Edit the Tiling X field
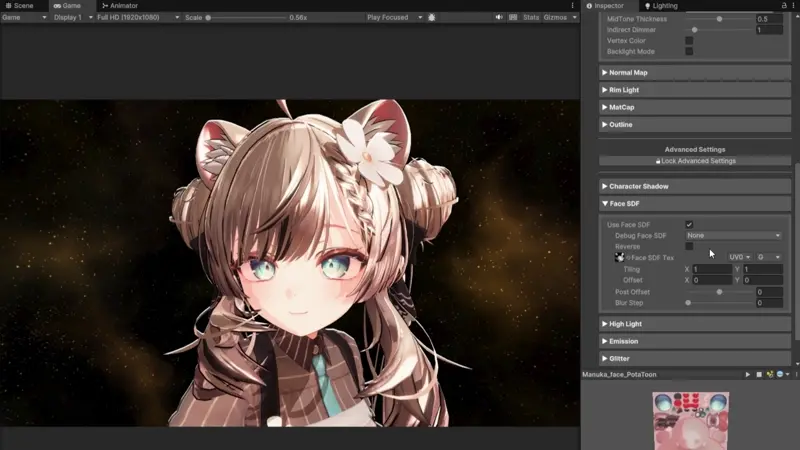 click(x=712, y=269)
